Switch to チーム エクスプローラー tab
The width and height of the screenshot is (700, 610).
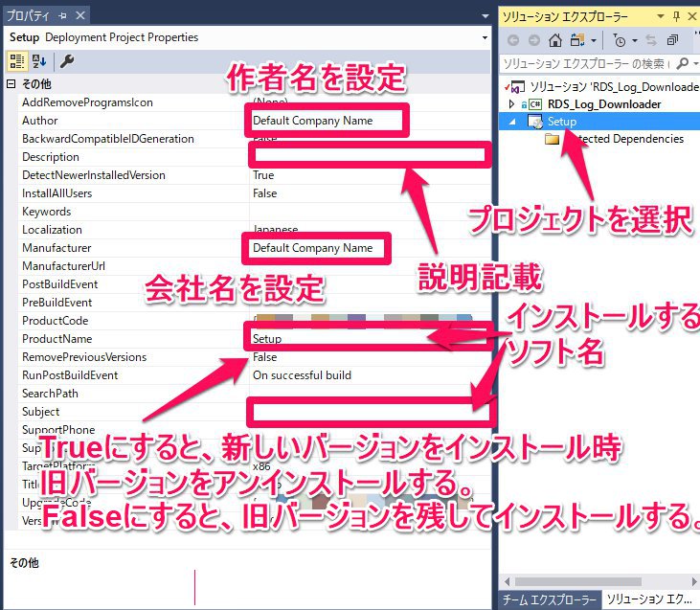click(550, 600)
